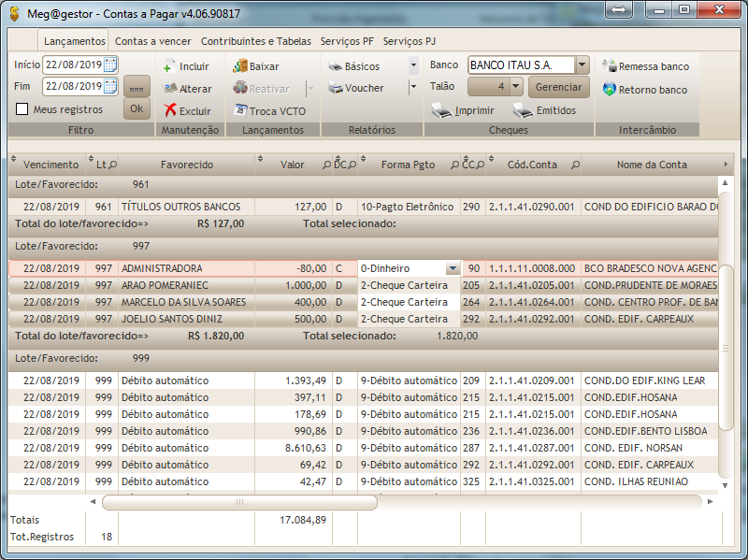Open calendar picker for Início date
The width and height of the screenshot is (748, 560).
pyautogui.click(x=110, y=65)
